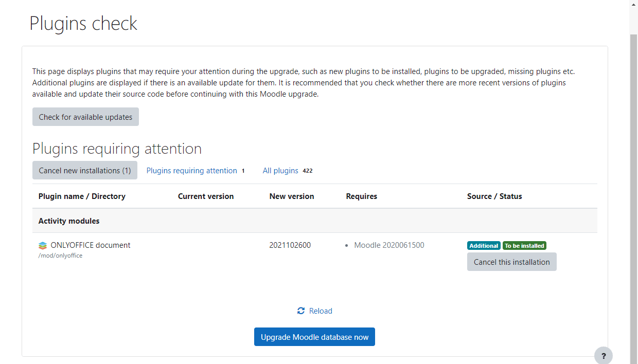Click the Reload link
The height and width of the screenshot is (364, 638).
point(321,311)
